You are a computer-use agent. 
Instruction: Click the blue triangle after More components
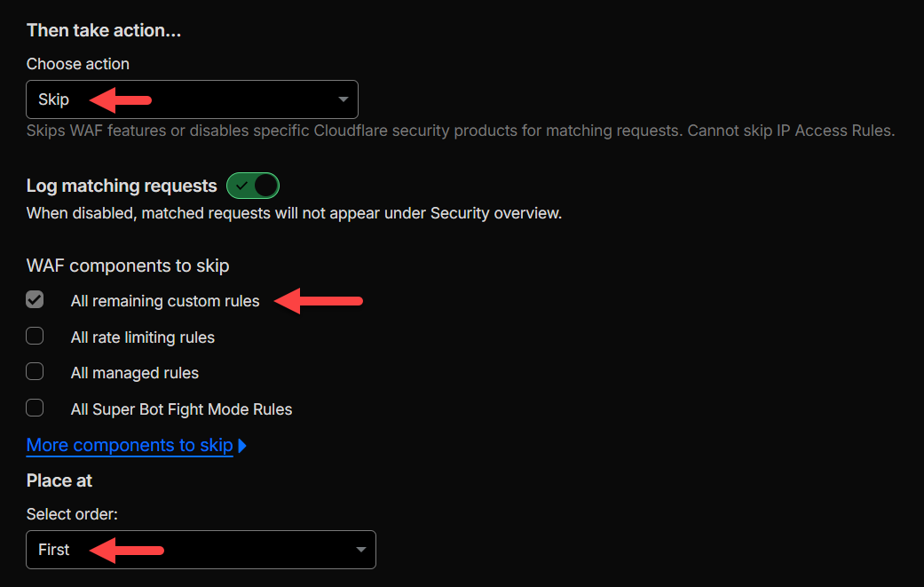pos(242,446)
